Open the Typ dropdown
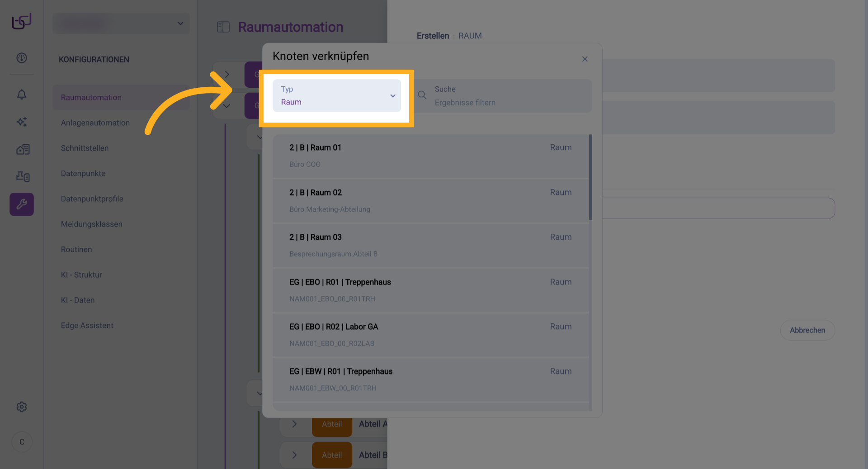Screen dimensions: 868x469 point(336,96)
